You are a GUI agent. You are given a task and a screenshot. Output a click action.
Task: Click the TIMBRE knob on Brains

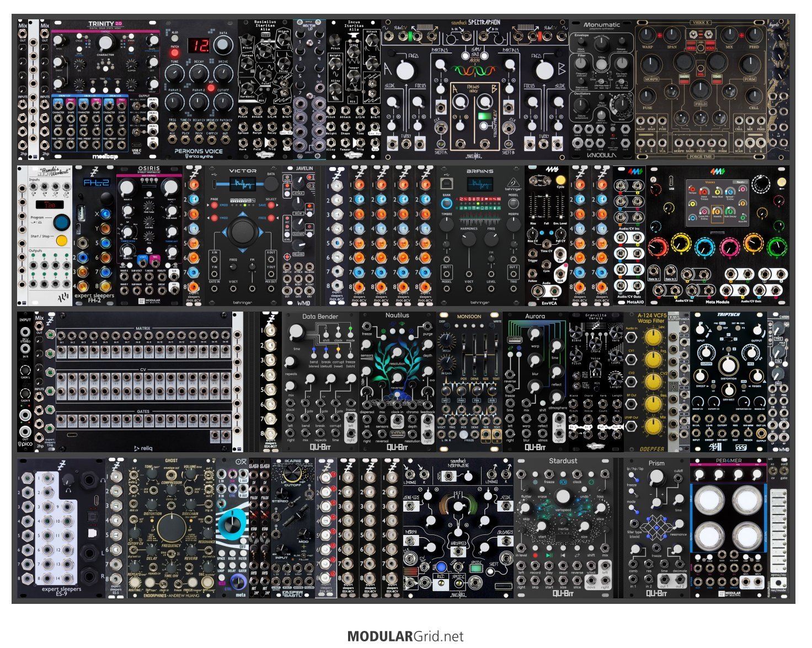(x=447, y=226)
